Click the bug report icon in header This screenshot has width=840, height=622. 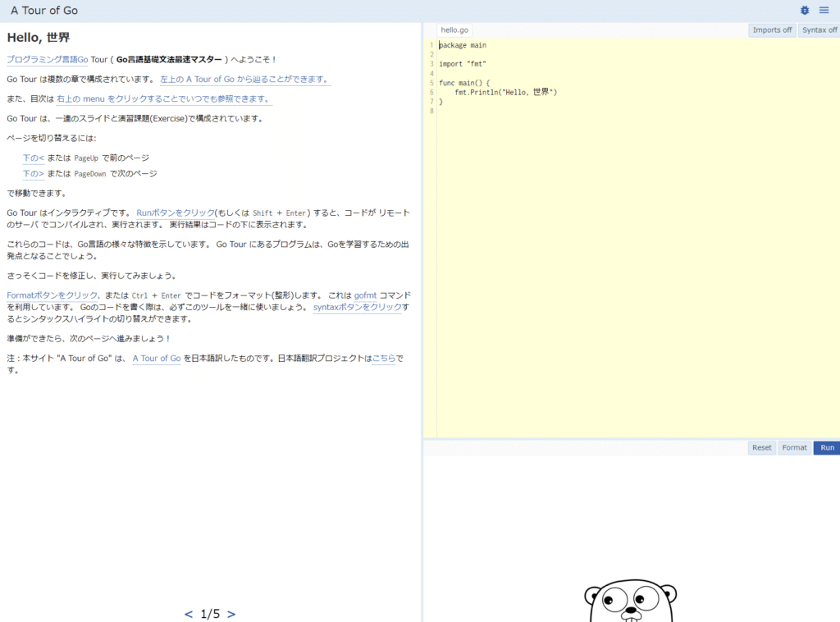coord(805,10)
